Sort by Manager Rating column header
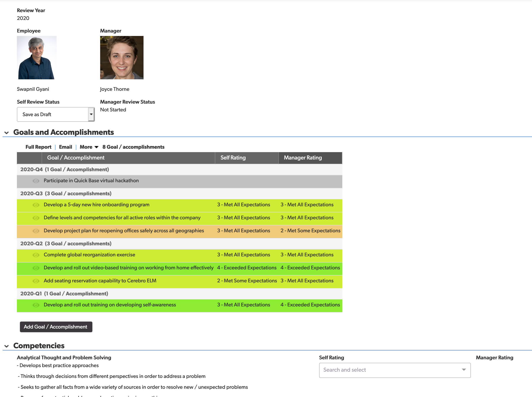532x397 pixels. pos(302,158)
